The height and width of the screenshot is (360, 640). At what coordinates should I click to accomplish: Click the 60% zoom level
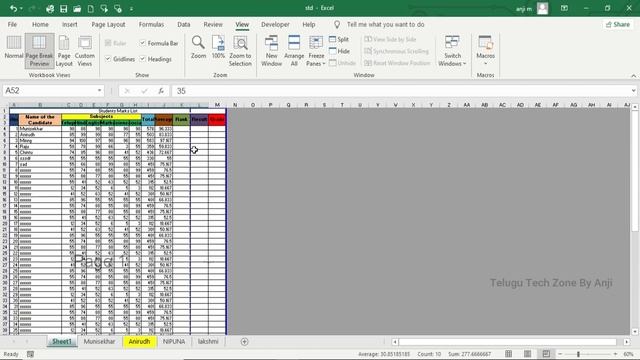click(x=628, y=354)
